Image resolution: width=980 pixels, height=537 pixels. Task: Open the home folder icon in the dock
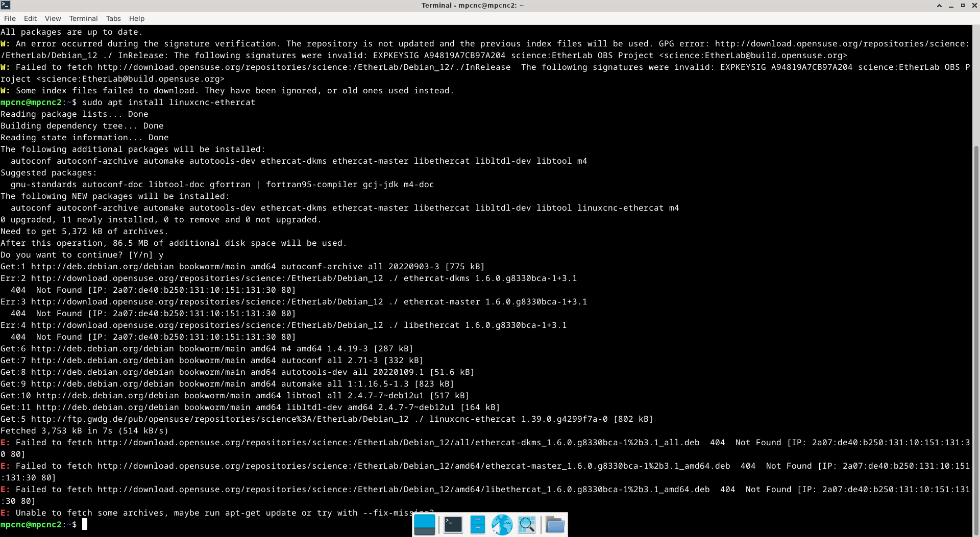click(554, 525)
